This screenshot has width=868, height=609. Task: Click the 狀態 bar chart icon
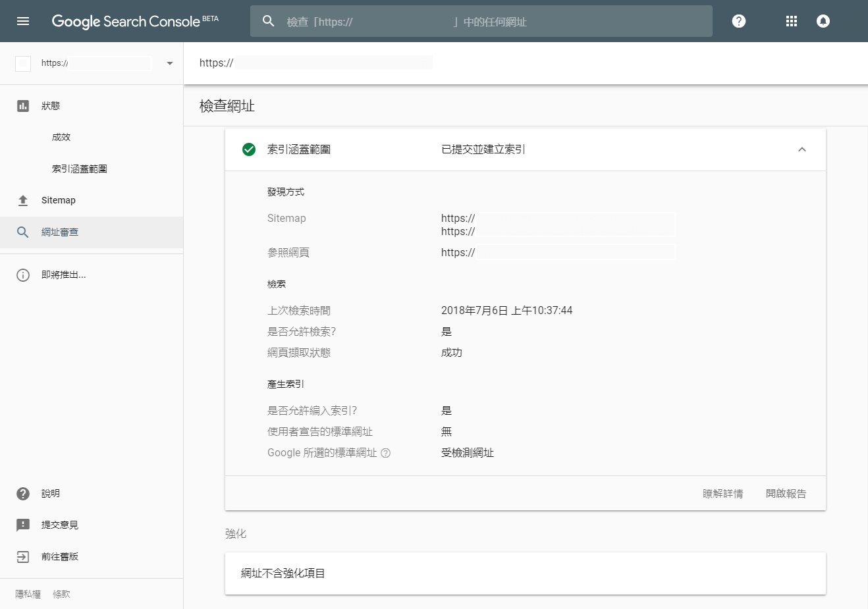[x=23, y=105]
